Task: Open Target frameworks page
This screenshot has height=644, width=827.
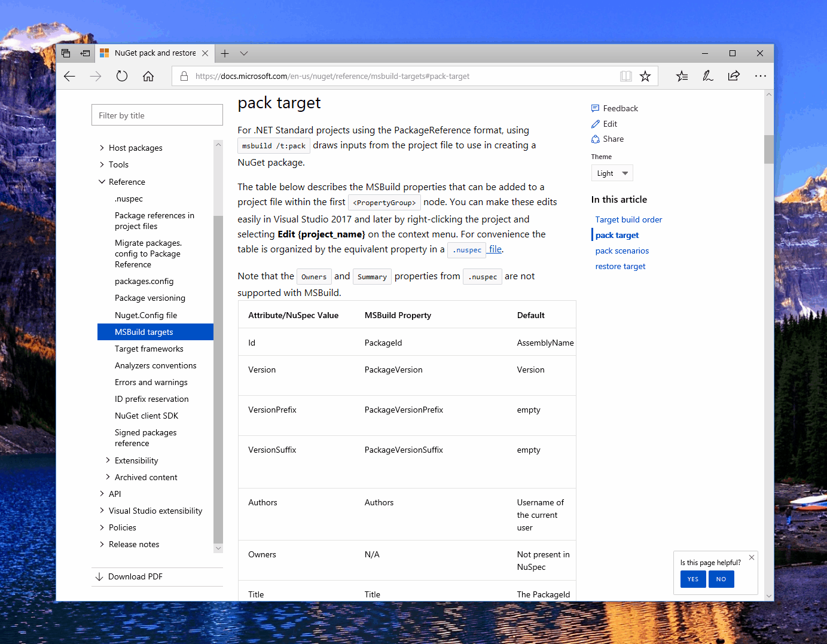Action: click(x=149, y=349)
